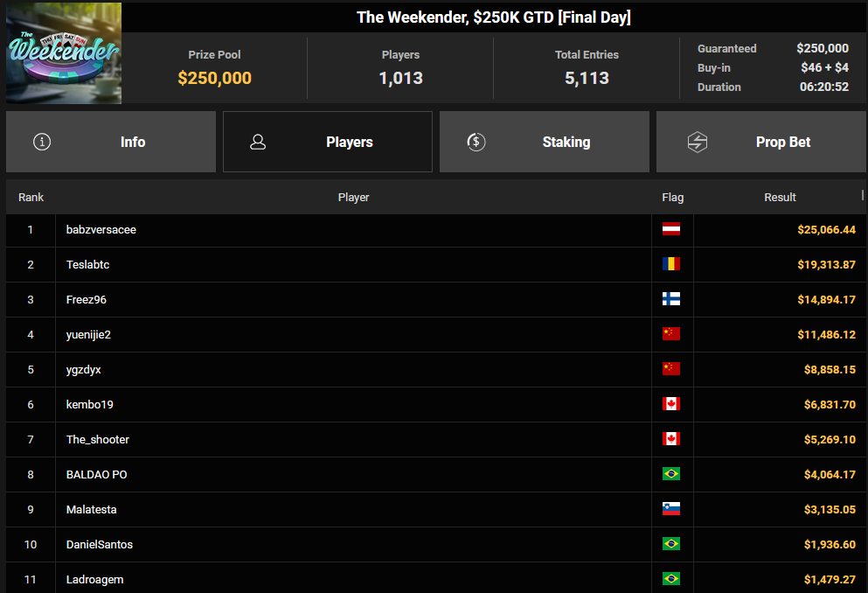Screen dimensions: 868x593
Task: Click the Finnish flag beside Freez96
Action: click(x=671, y=299)
